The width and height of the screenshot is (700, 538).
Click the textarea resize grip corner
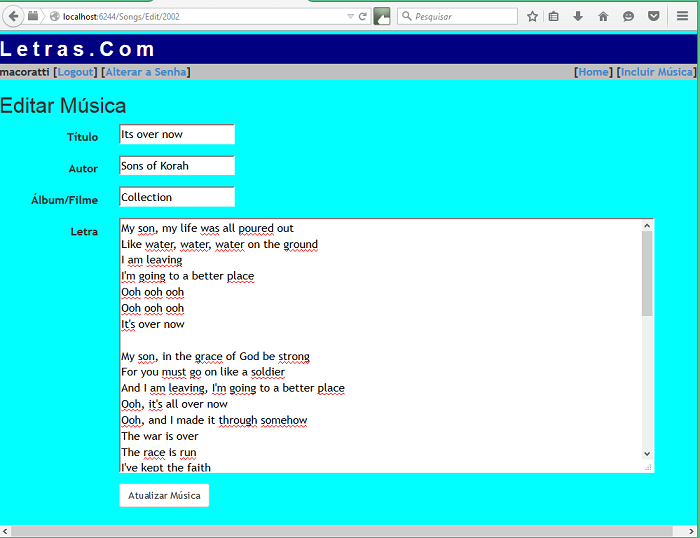tap(648, 467)
